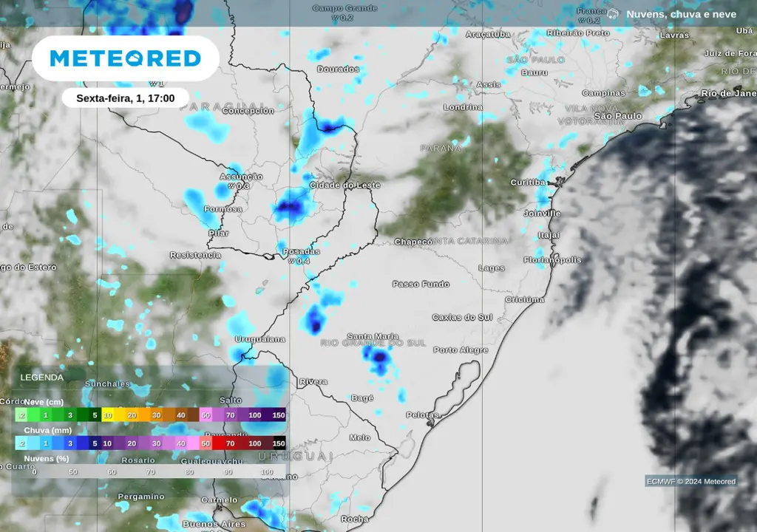Viewport: 757px width, 532px height.
Task: Click the Araçatuba city label
Action: pos(488,34)
